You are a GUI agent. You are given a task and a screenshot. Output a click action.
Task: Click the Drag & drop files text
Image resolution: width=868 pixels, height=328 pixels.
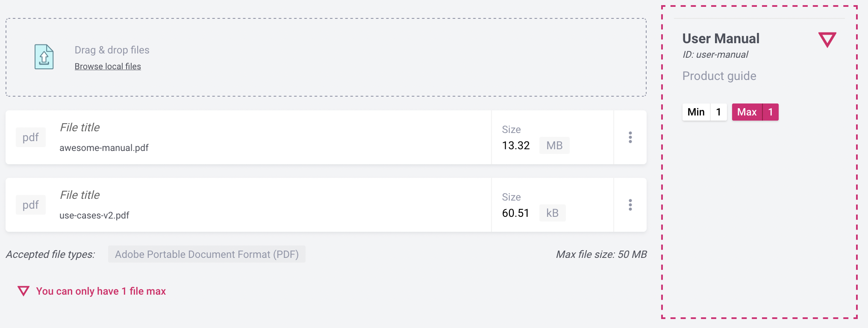[112, 50]
